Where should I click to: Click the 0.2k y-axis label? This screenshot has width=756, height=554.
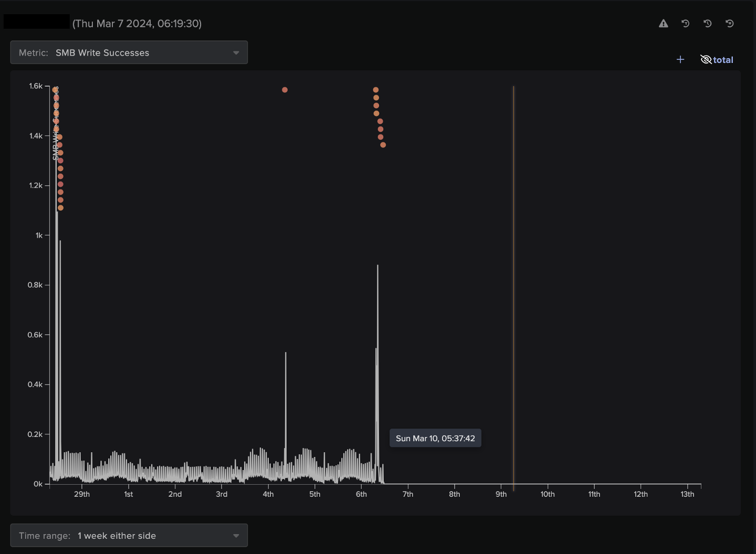click(x=35, y=434)
